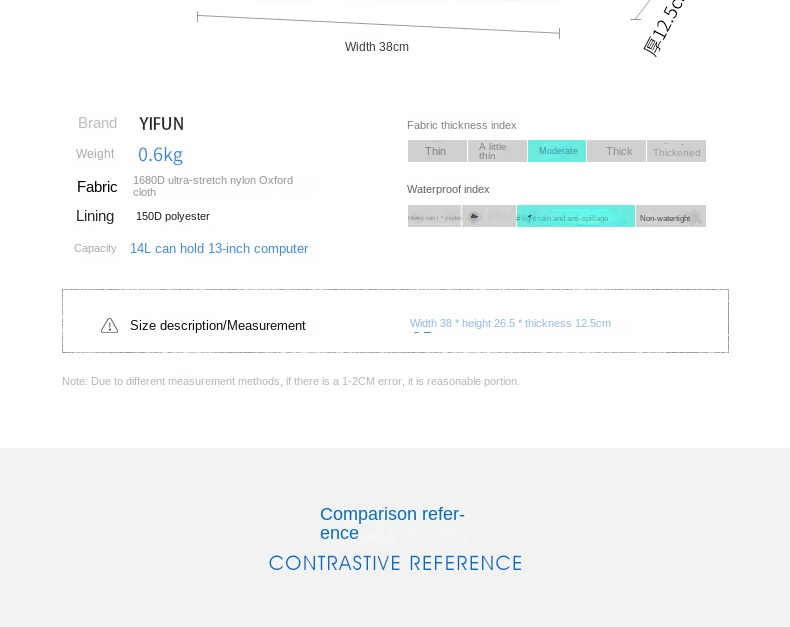790x627 pixels.
Task: Click the Non-watertight cell
Action: click(671, 216)
